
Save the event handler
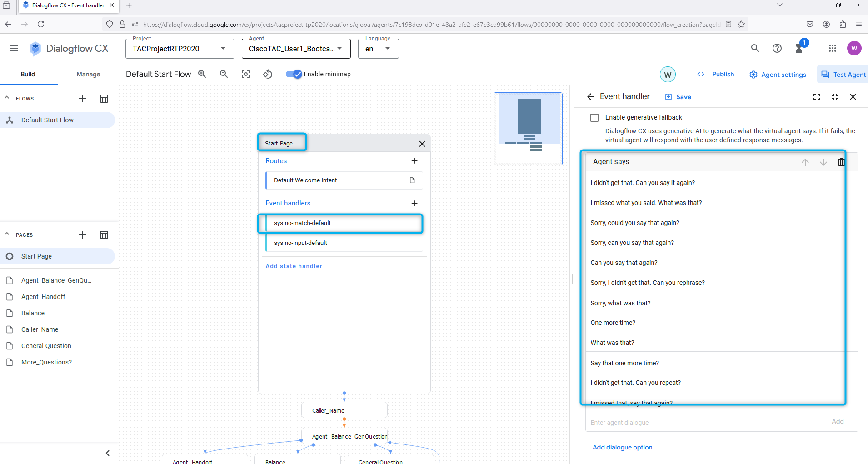(678, 97)
